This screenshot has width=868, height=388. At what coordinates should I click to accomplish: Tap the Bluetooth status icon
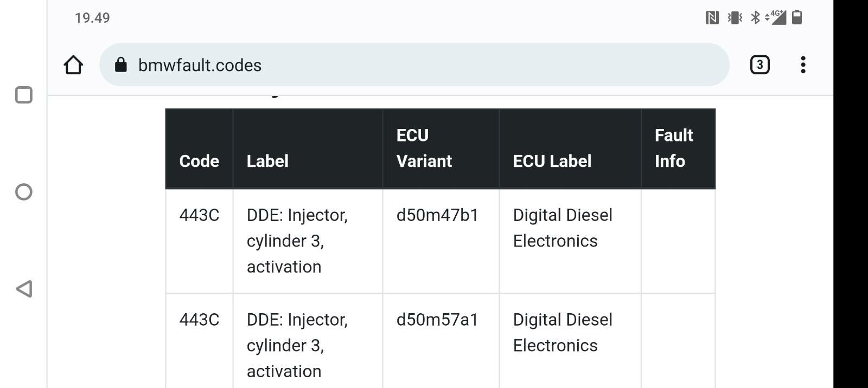(755, 18)
